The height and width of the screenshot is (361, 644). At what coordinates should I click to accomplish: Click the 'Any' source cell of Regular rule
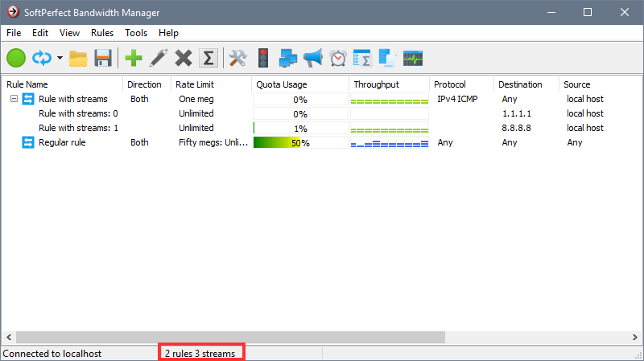tap(574, 142)
